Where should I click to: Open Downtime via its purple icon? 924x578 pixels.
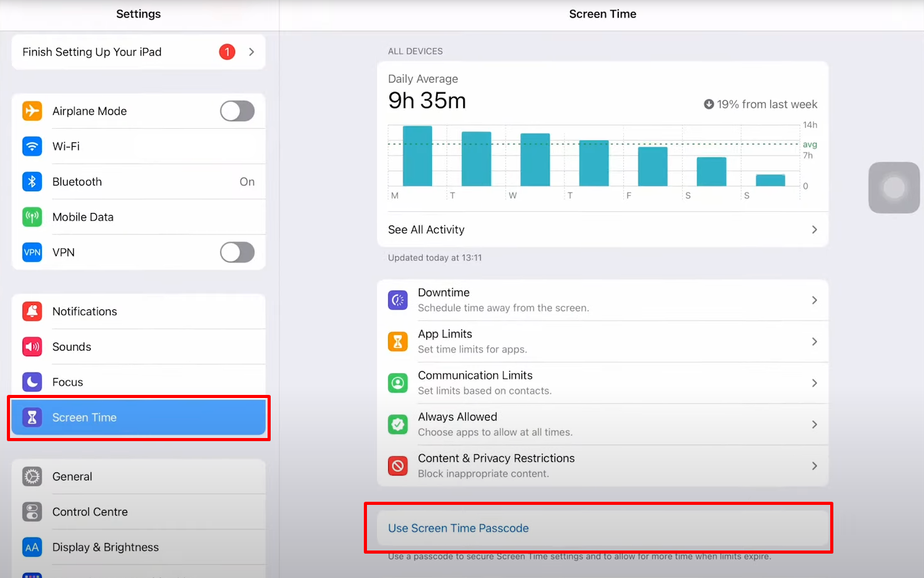(398, 301)
